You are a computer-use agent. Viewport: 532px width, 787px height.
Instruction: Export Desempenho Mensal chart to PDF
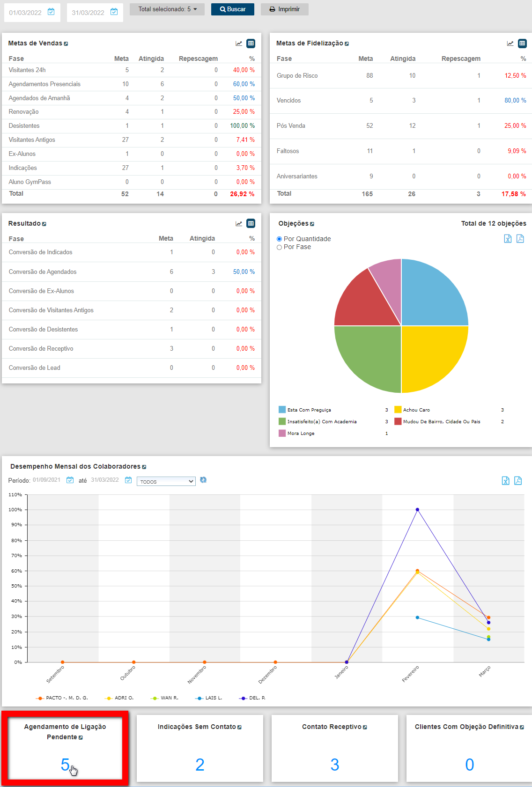click(x=518, y=481)
